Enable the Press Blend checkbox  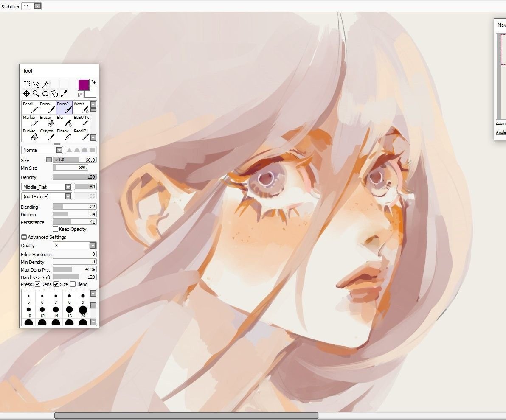click(x=73, y=284)
